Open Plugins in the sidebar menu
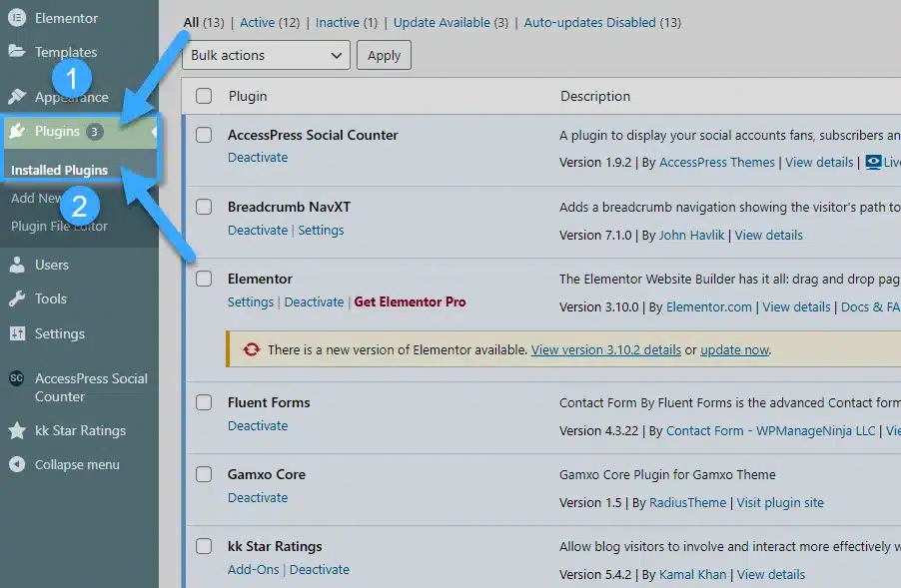The height and width of the screenshot is (588, 901). point(57,131)
